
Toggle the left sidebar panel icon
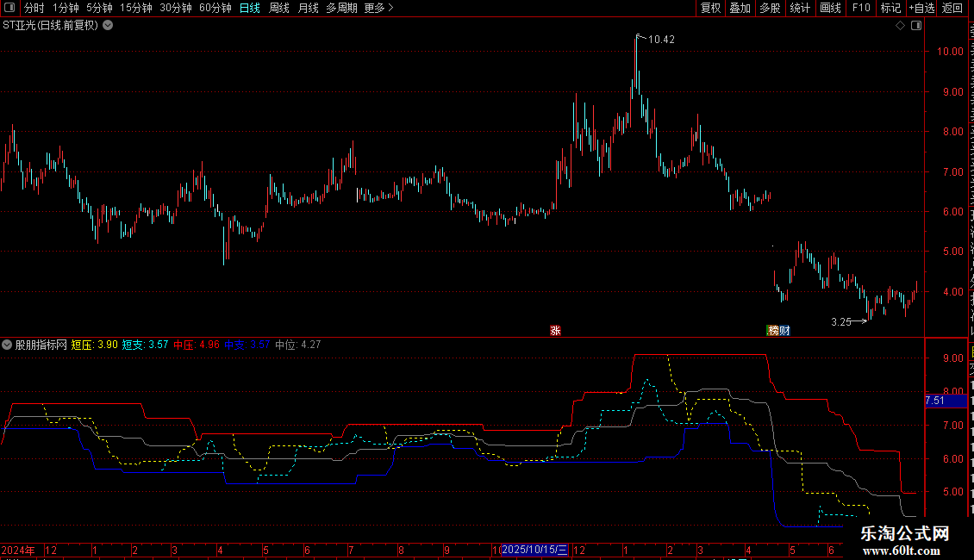(x=9, y=8)
